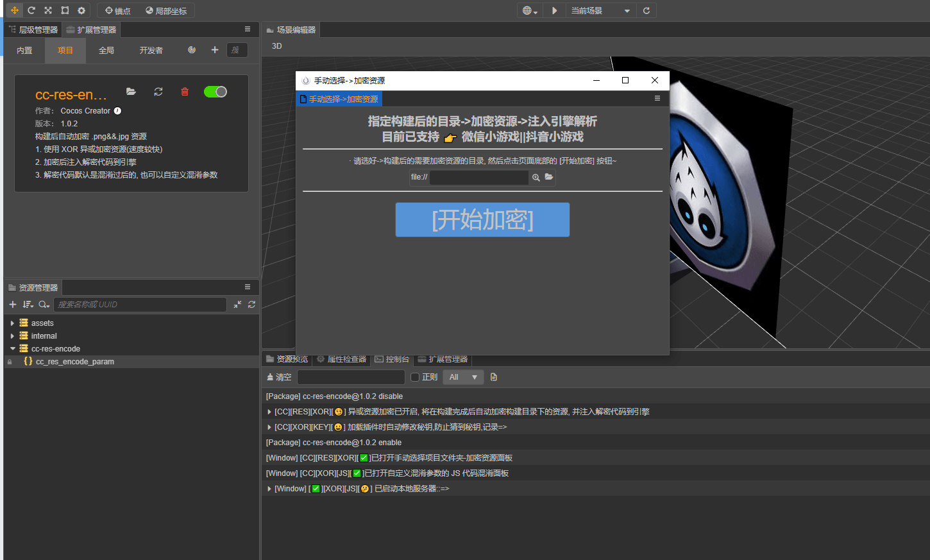The width and height of the screenshot is (930, 560).
Task: Select the internal database row
Action: click(x=131, y=336)
